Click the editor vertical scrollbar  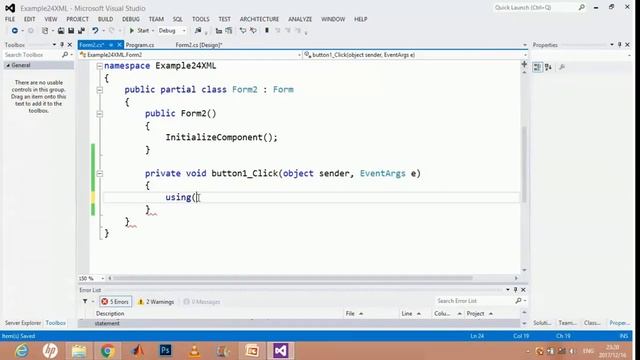(524, 164)
